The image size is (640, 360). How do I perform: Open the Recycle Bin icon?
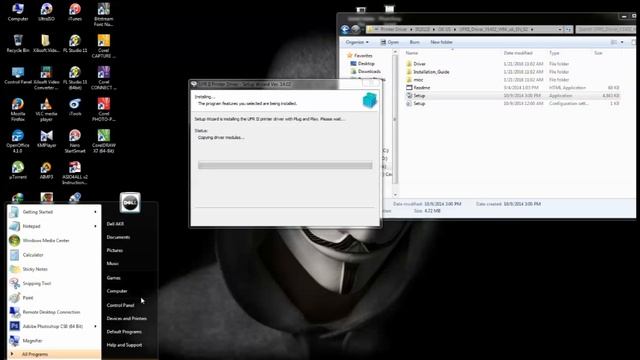pyautogui.click(x=18, y=44)
